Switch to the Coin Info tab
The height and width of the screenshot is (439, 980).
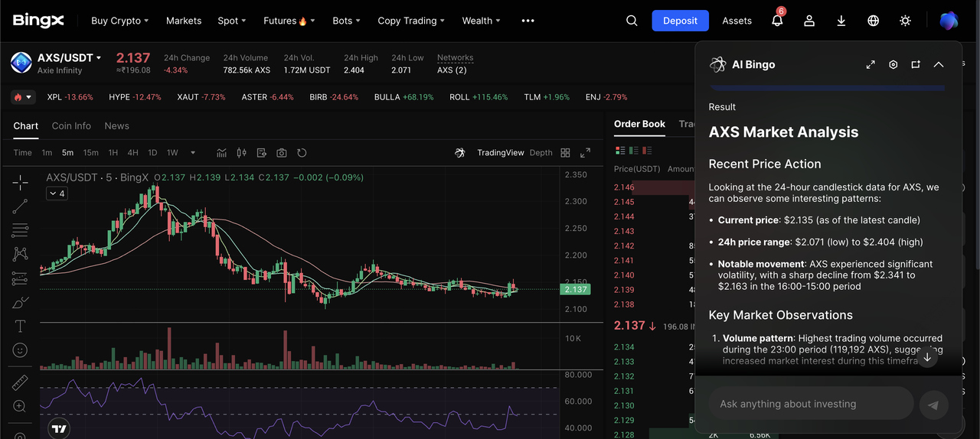pyautogui.click(x=71, y=126)
